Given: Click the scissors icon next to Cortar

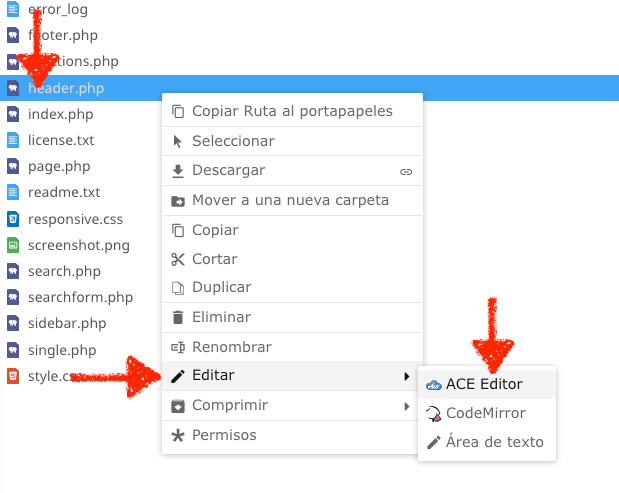Looking at the screenshot, I should click(178, 259).
